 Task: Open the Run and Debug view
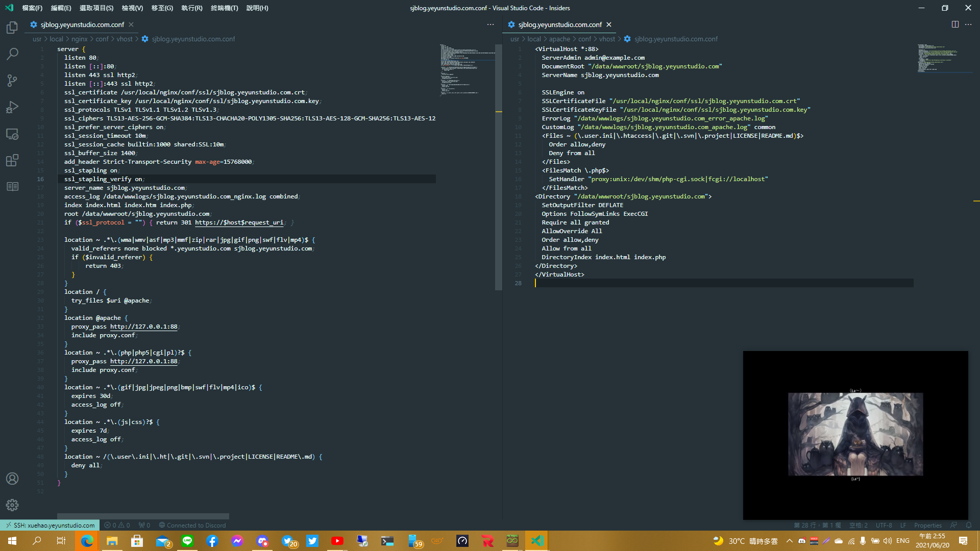(12, 107)
